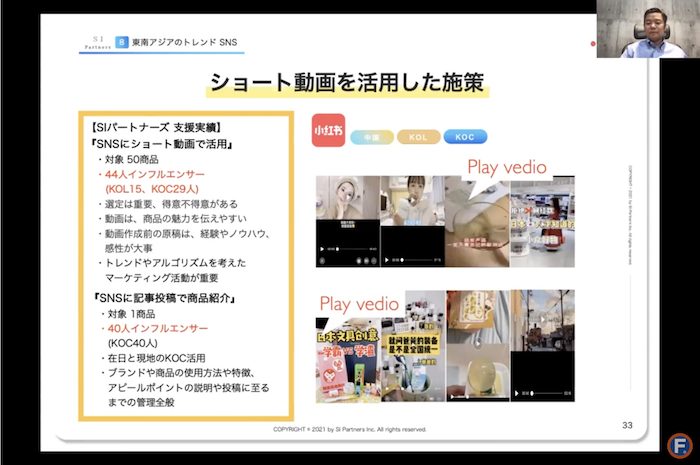
Task: Play the girl-with-bangs video from its control bar
Action: click(387, 260)
